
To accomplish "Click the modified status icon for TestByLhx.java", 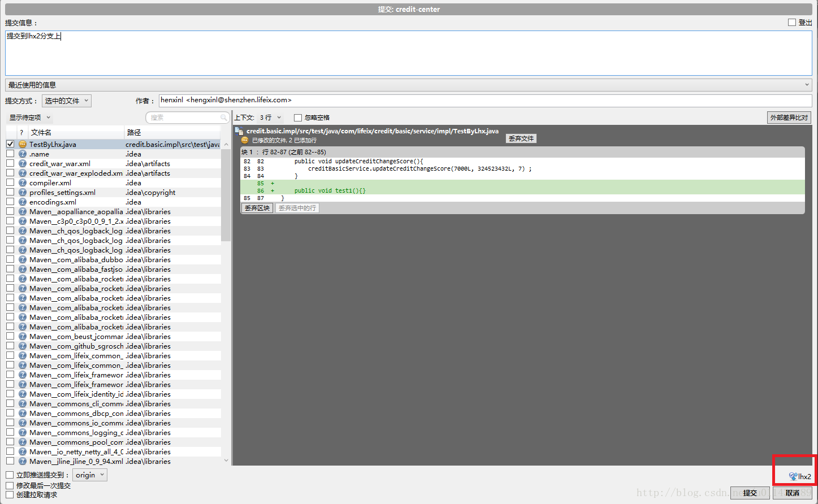I will coord(23,144).
